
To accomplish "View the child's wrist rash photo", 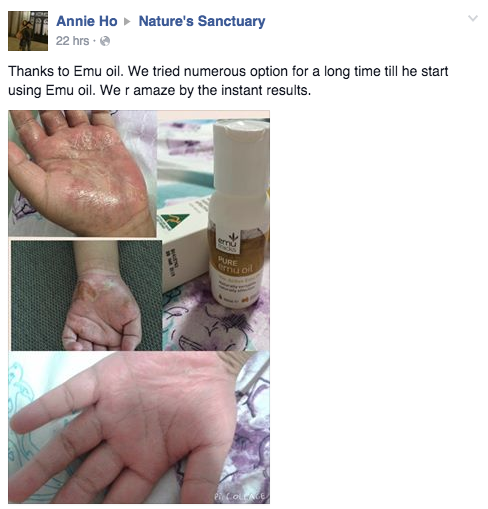I will pos(86,295).
